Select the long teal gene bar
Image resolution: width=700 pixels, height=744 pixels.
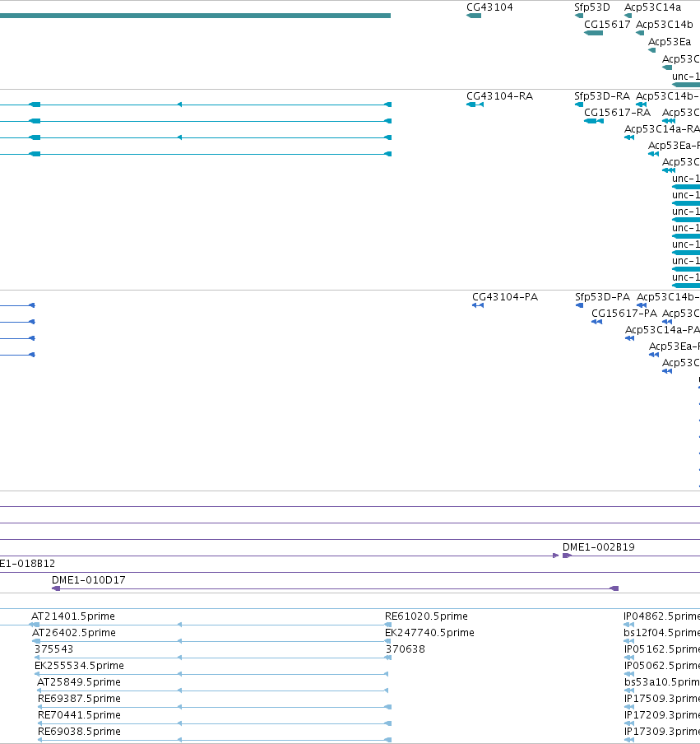click(196, 16)
